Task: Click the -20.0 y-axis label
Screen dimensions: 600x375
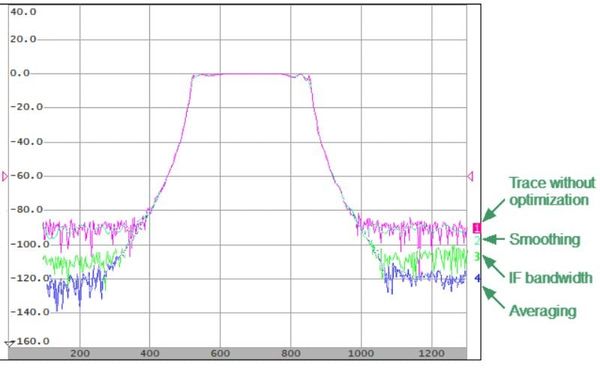Action: click(26, 107)
